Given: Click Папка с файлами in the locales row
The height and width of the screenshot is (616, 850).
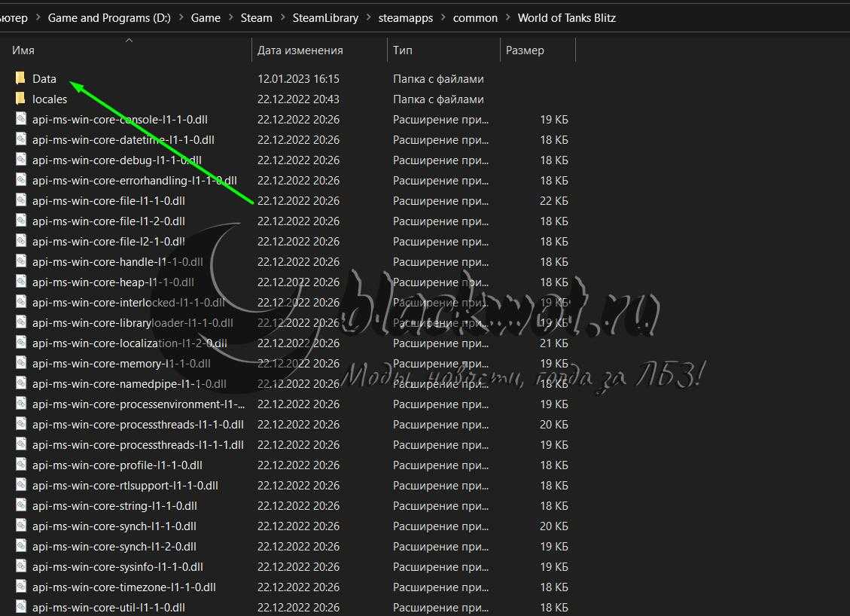Looking at the screenshot, I should [x=439, y=99].
